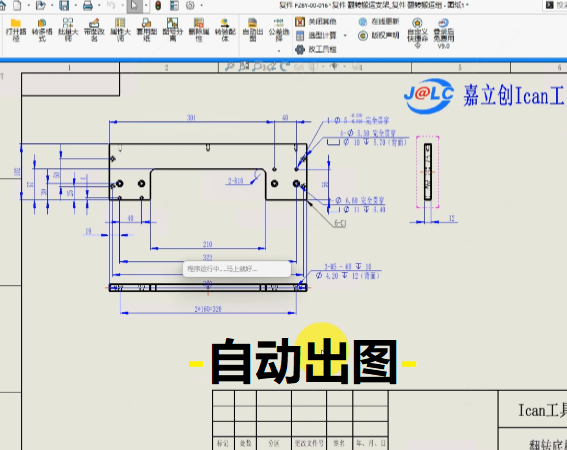
Task: Click the 转装配体 convert to assembly tool
Action: click(x=225, y=30)
